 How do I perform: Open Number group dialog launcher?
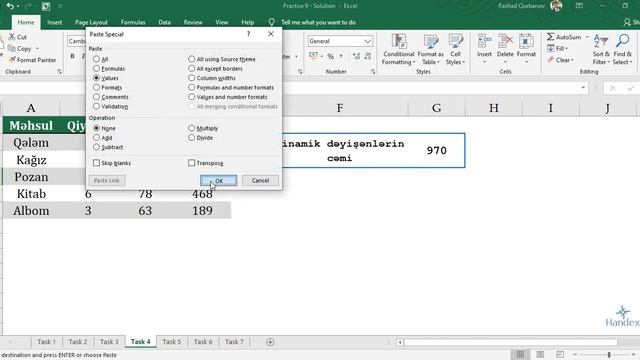click(x=373, y=71)
